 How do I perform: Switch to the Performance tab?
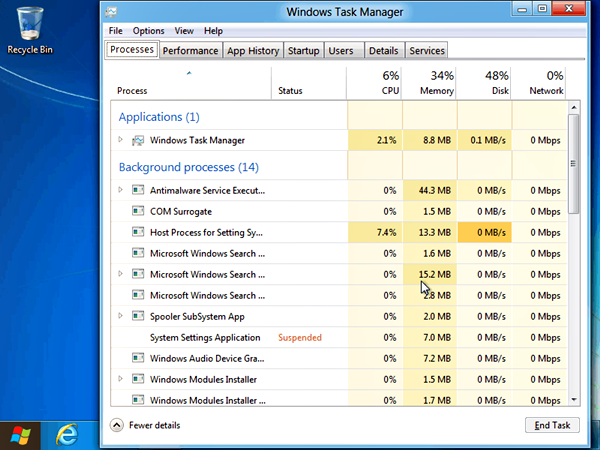[190, 50]
